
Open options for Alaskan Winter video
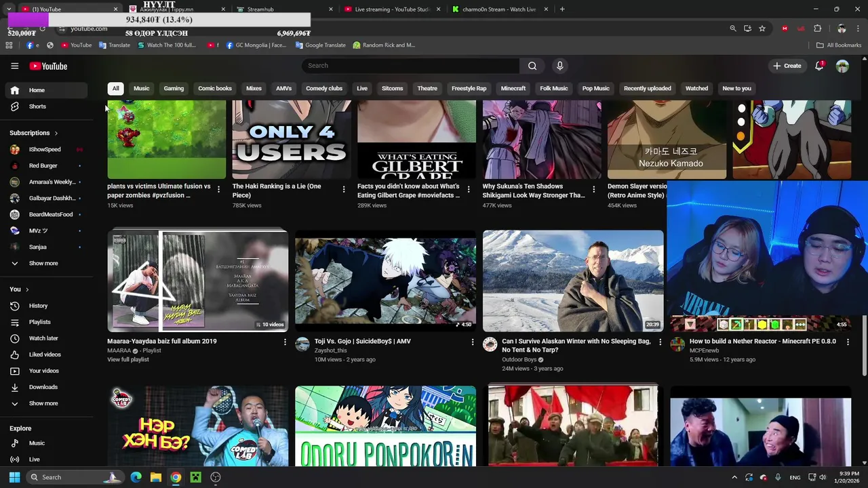[x=660, y=342]
